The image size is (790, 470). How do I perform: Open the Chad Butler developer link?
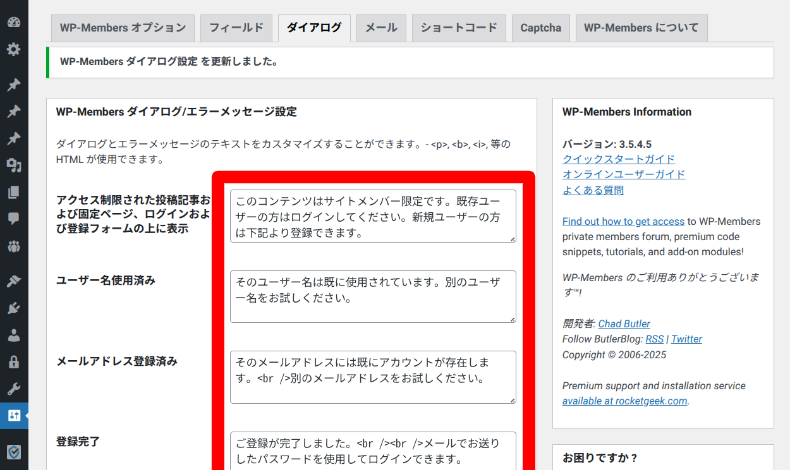click(624, 323)
